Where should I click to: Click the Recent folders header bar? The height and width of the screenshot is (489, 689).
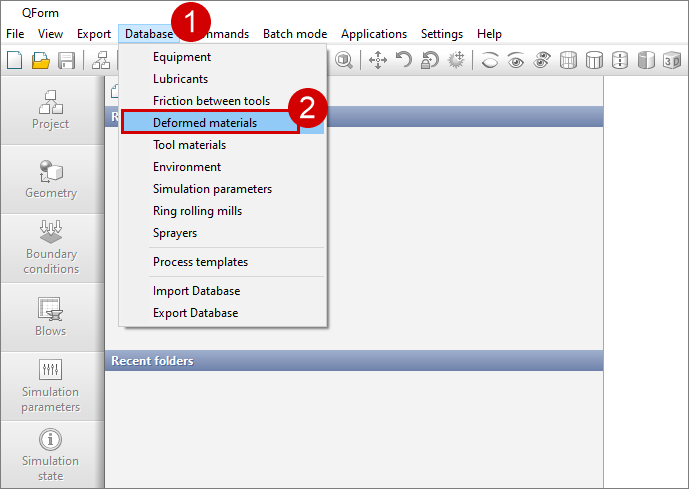tap(353, 360)
